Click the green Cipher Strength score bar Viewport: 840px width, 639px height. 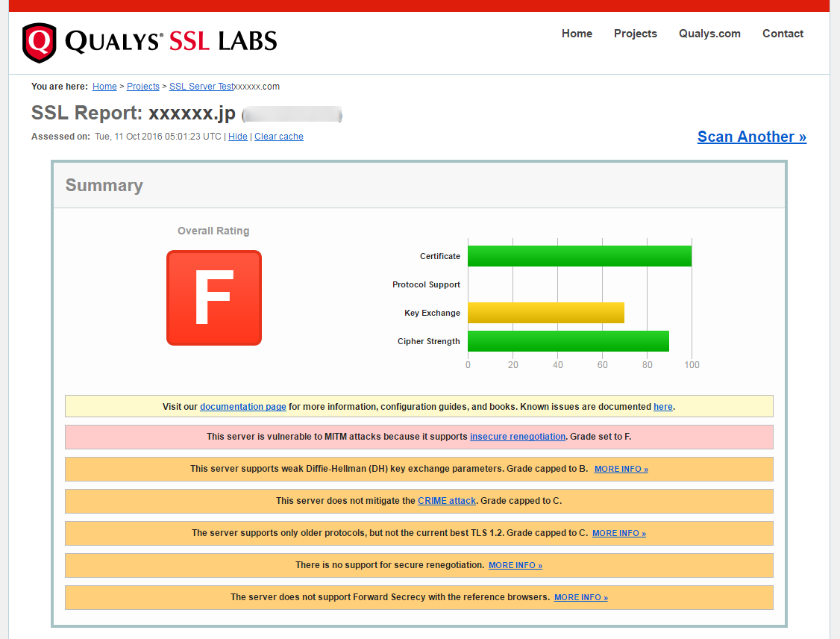(x=568, y=341)
